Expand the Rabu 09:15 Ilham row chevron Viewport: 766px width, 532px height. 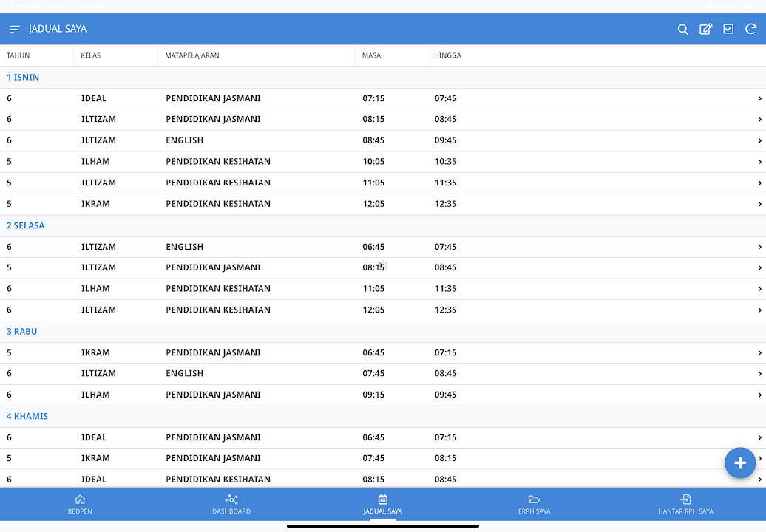[x=759, y=395]
